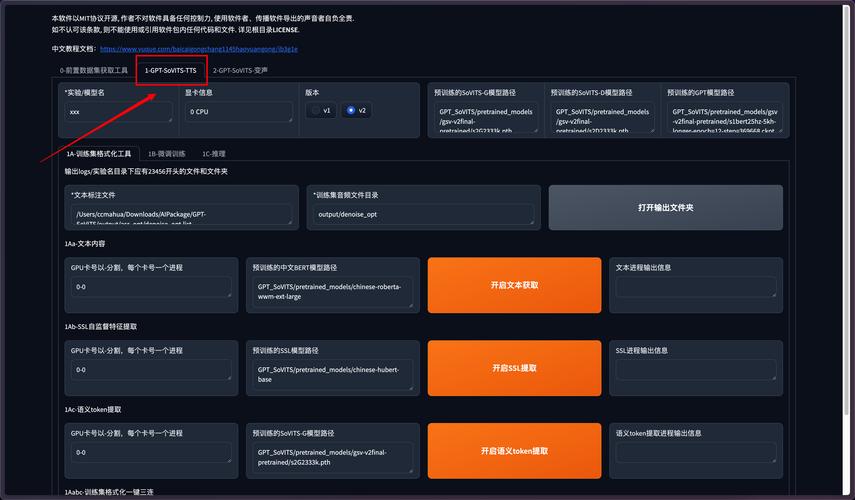Open the 1C-推理 sub-tab

point(214,154)
